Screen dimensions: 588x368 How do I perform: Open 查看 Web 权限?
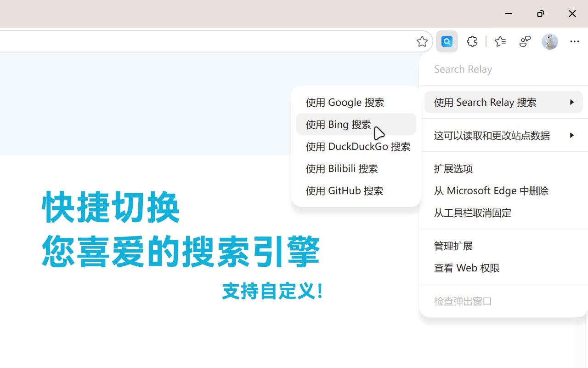point(503,268)
